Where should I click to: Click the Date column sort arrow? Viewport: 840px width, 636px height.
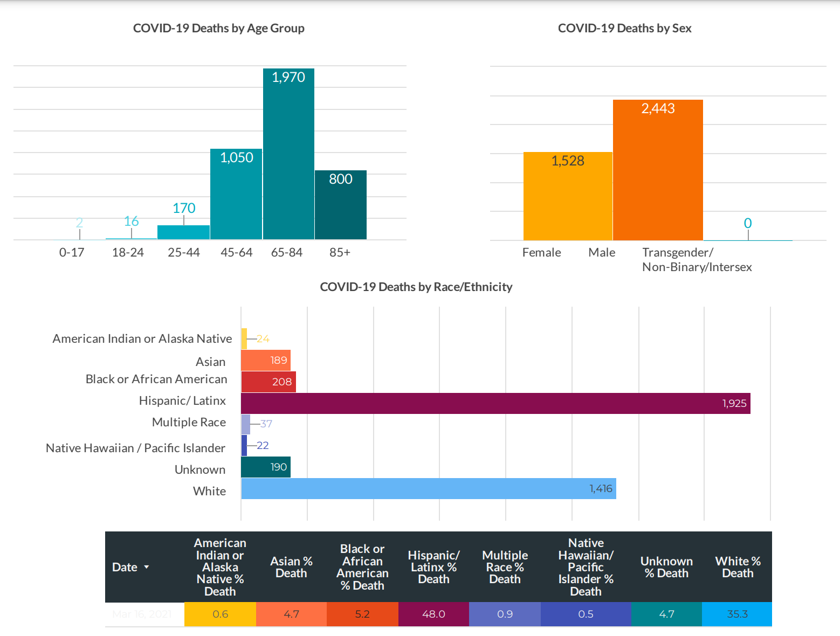click(x=146, y=568)
